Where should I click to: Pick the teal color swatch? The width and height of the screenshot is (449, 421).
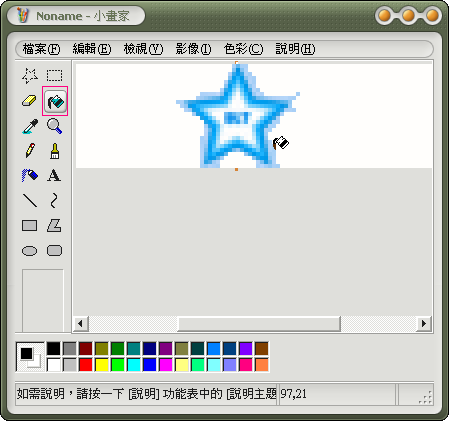coord(133,349)
